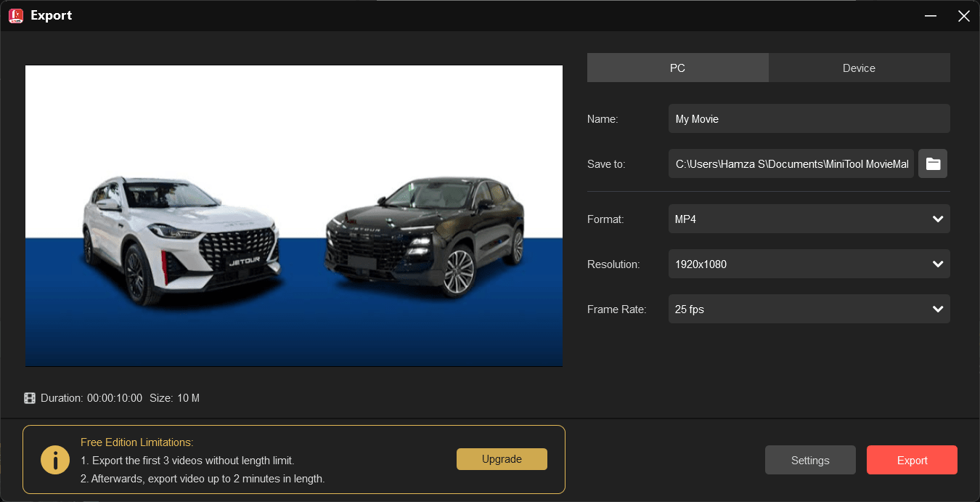Click the 'Frame Rate:' label
The width and height of the screenshot is (980, 502).
[x=616, y=309]
